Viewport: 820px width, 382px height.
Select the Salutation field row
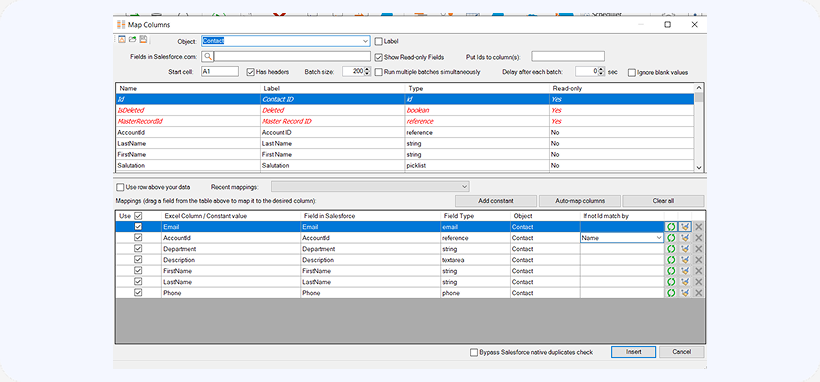(x=405, y=165)
